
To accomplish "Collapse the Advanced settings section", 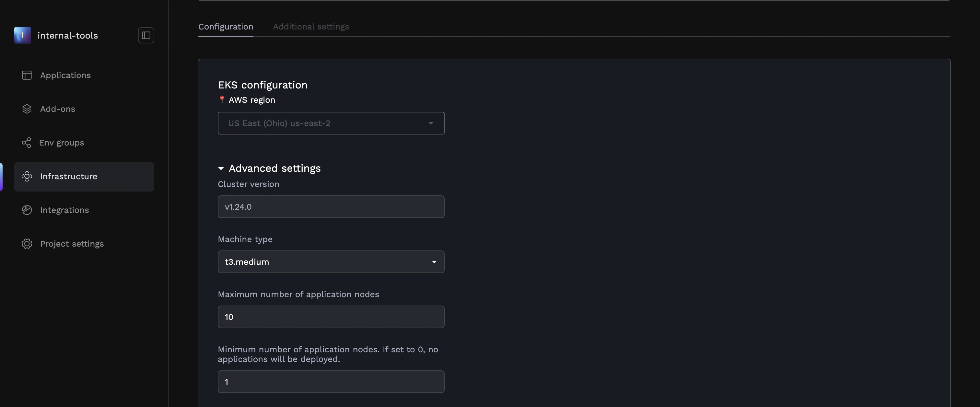I will tap(222, 168).
